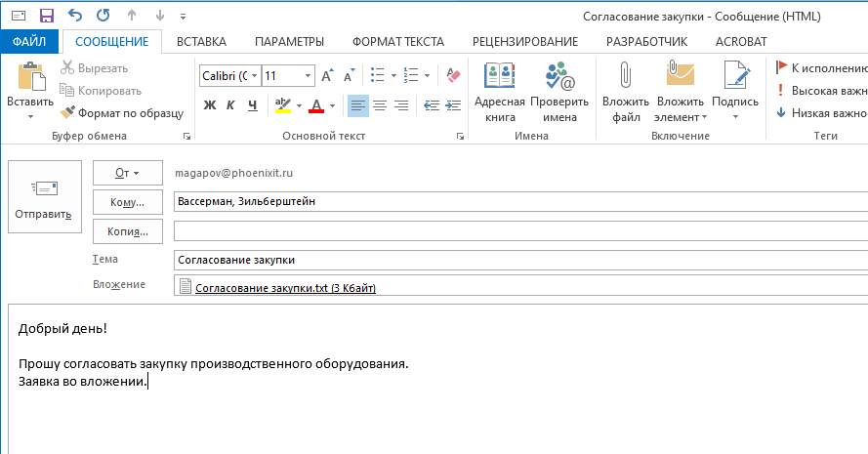Expand the numbered list style dropdown arrow
868x454 pixels.
427,75
